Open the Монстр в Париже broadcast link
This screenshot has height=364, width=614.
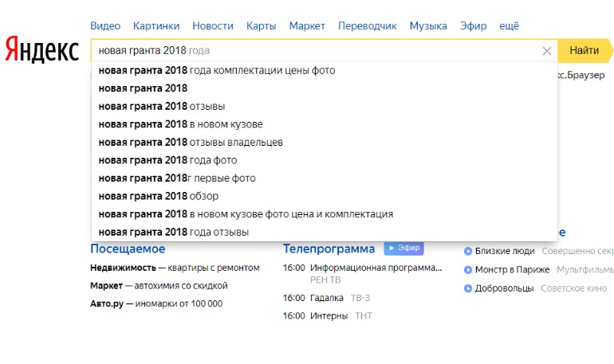click(512, 270)
